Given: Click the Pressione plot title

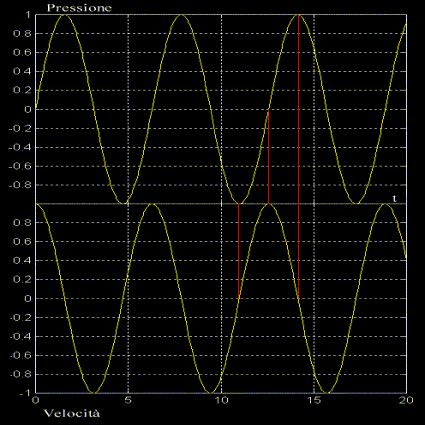Looking at the screenshot, I should click(x=79, y=8).
